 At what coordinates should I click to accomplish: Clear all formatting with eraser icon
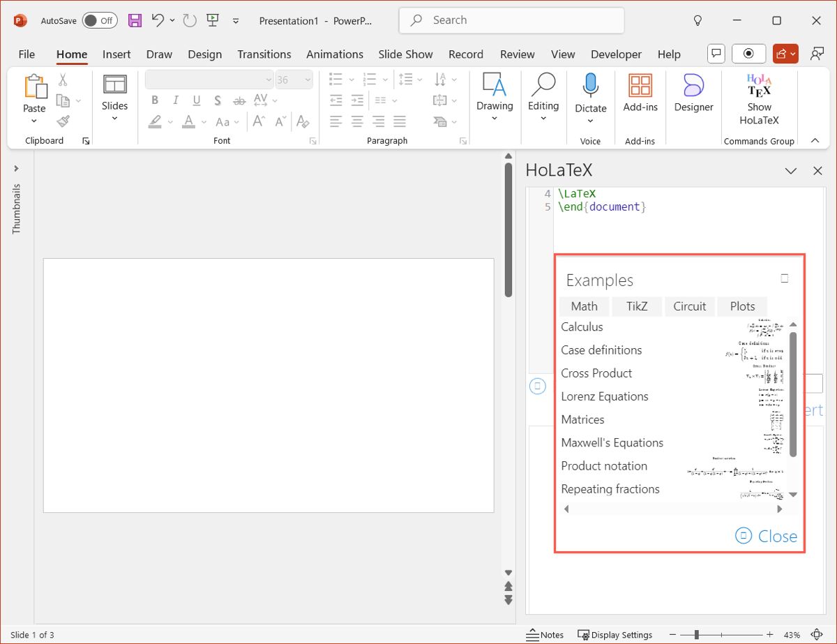pos(303,122)
